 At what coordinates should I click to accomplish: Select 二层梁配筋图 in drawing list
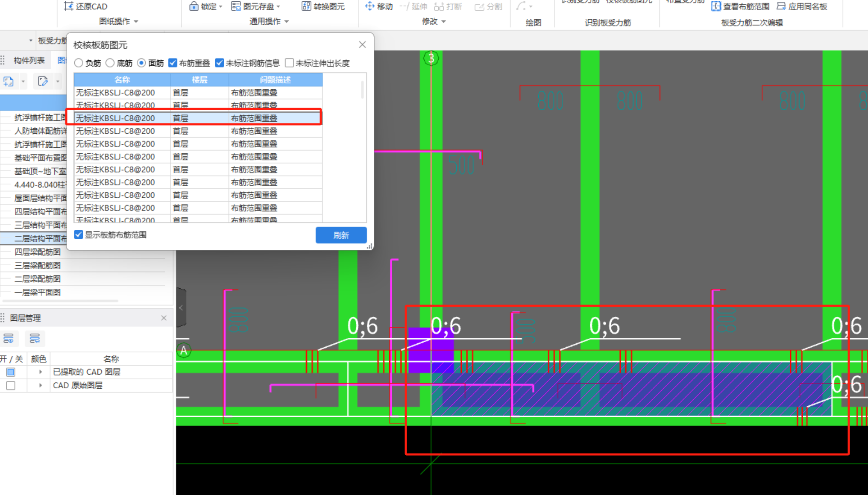[x=38, y=279]
